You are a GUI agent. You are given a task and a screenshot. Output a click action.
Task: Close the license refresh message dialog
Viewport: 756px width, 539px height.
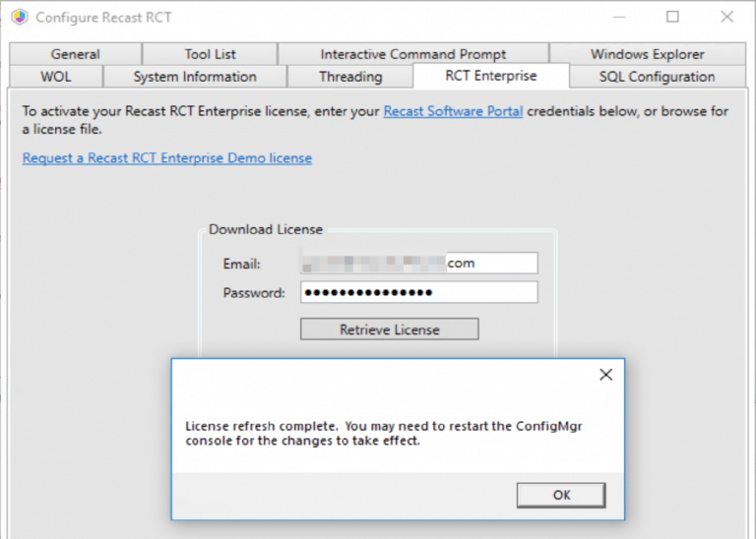(605, 375)
